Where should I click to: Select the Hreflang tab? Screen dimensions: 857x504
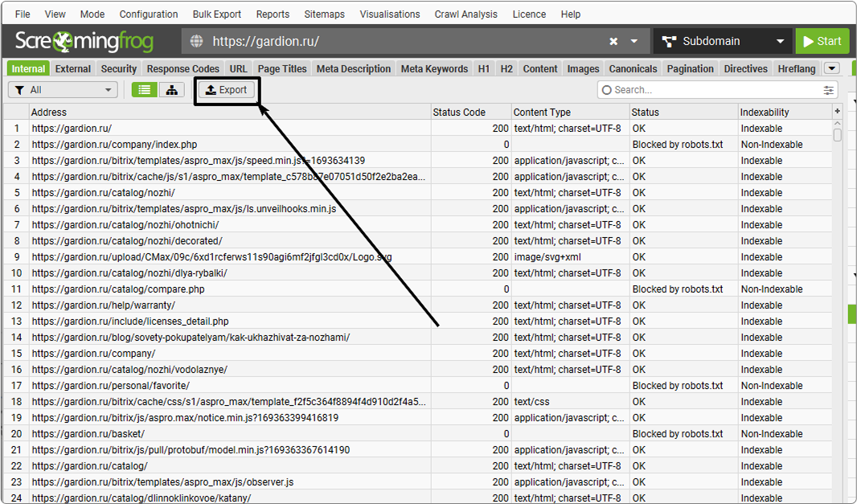(797, 69)
